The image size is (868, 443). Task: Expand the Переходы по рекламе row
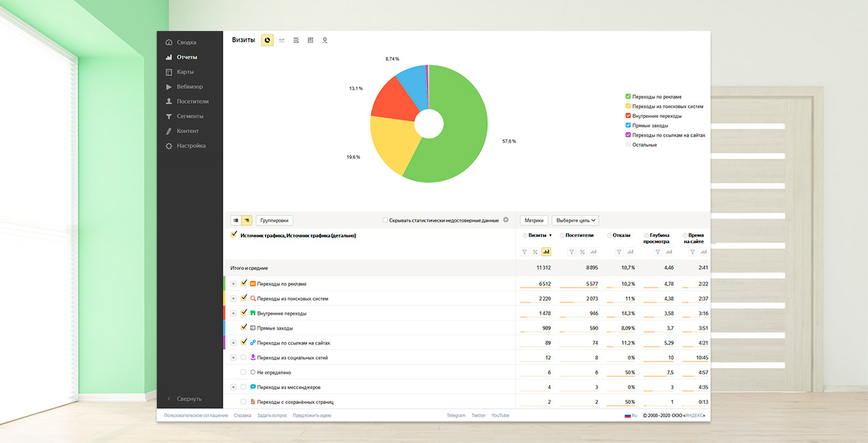[x=233, y=283]
